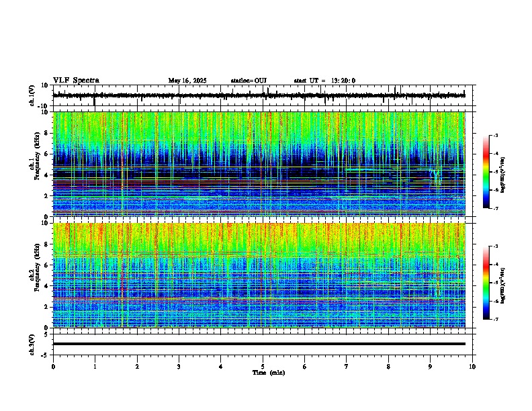Click the ch.1 spectrogram color bar
Screen dimensions: 532x411
[486, 172]
